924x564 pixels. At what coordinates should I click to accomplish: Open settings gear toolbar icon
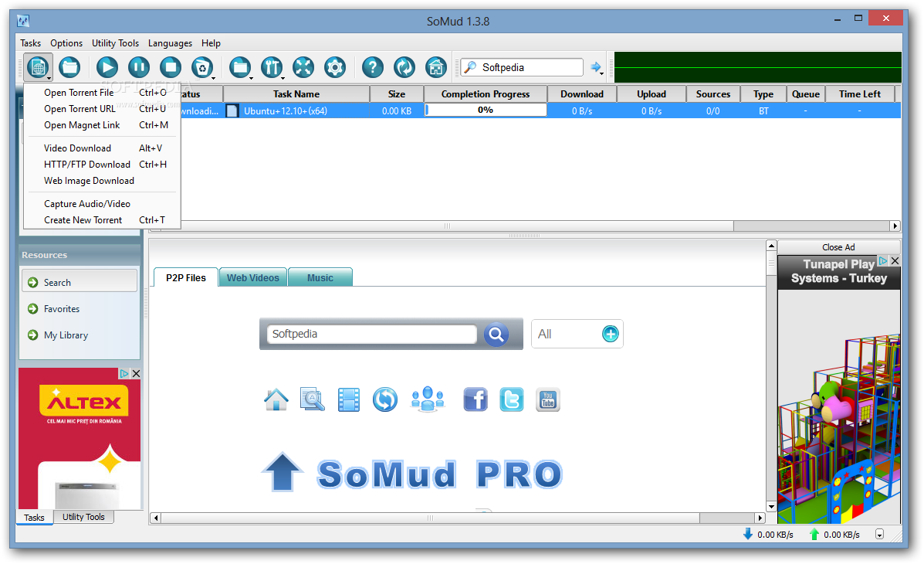(x=335, y=67)
